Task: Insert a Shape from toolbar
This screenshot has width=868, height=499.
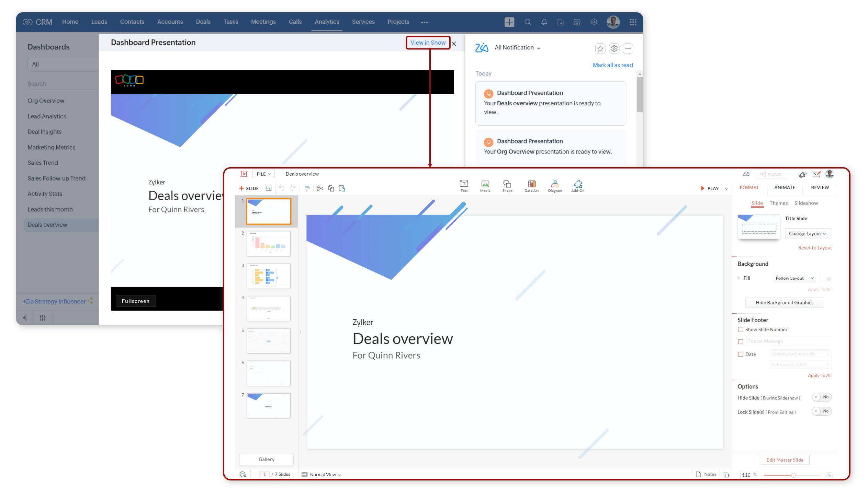Action: (x=507, y=184)
